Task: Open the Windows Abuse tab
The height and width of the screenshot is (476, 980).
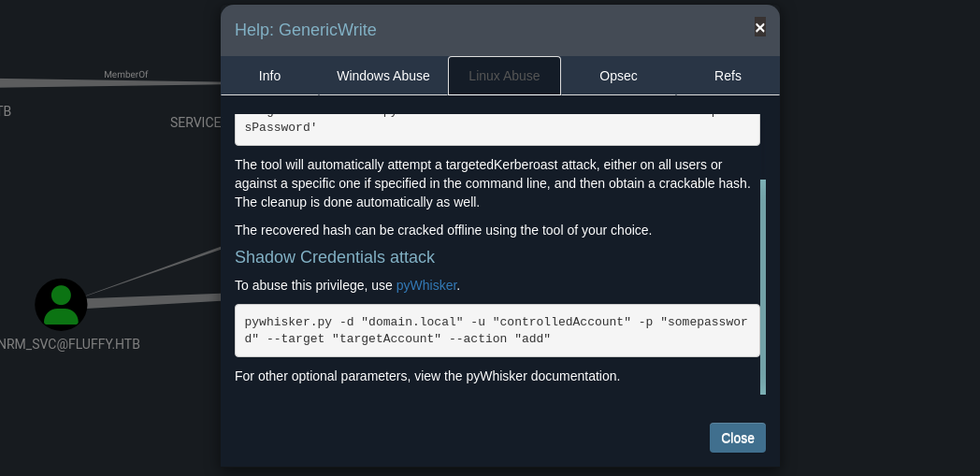Action: coord(383,76)
